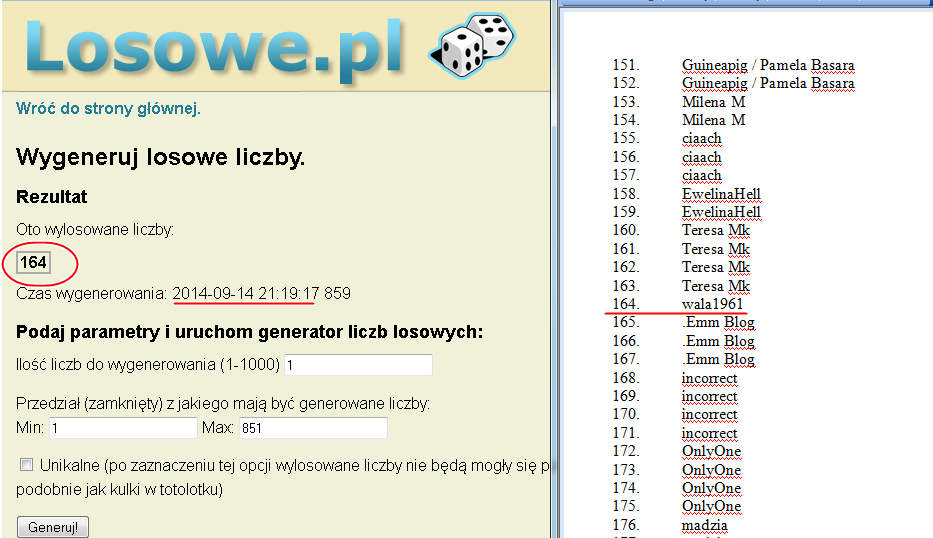Click 'Teresa Mk' in row 160

[716, 230]
